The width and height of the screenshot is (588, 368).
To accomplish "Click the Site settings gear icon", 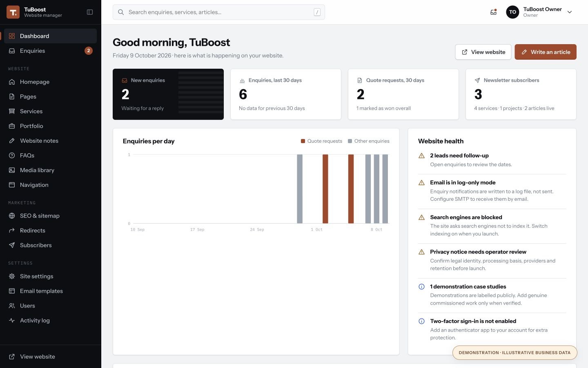I will (12, 276).
